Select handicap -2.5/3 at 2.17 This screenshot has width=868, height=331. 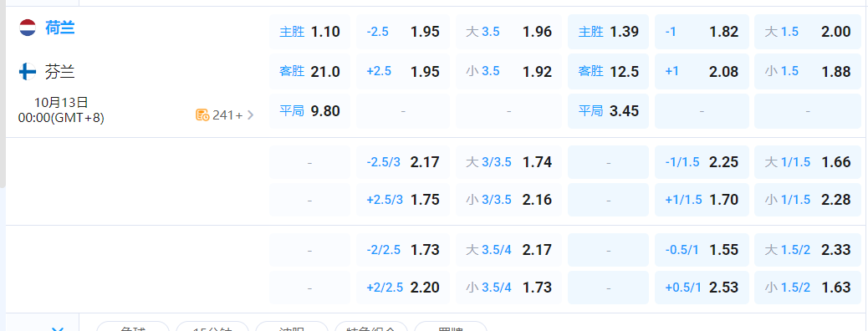[404, 162]
